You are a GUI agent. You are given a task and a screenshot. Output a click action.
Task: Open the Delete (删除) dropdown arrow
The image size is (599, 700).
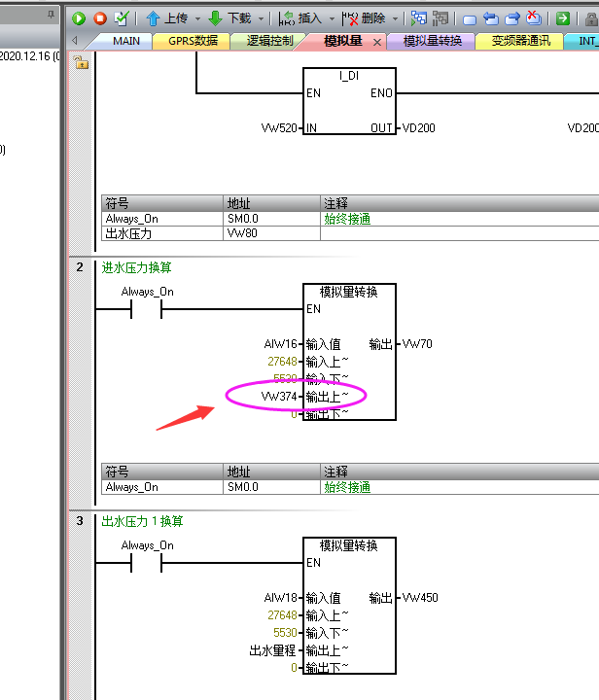coord(397,17)
